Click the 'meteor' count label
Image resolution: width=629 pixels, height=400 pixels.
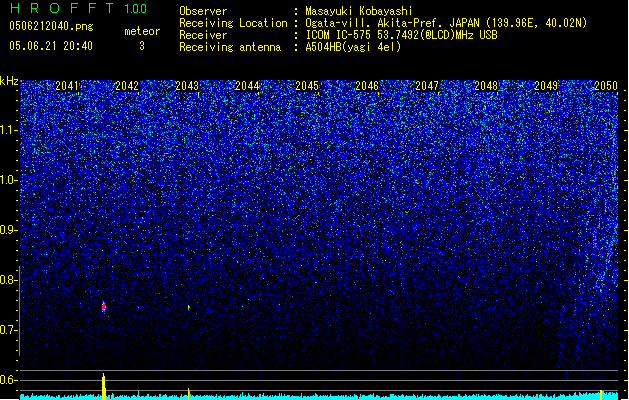(x=142, y=31)
